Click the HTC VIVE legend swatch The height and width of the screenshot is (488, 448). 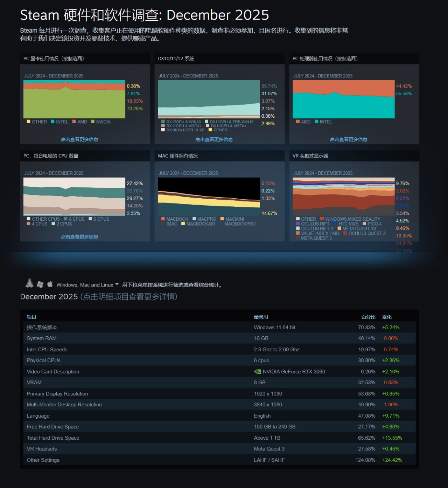coord(335,224)
